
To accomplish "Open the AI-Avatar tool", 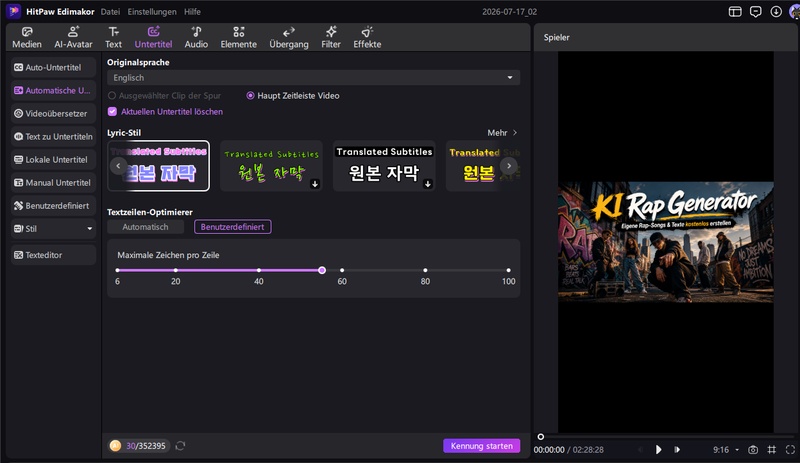I will [73, 37].
